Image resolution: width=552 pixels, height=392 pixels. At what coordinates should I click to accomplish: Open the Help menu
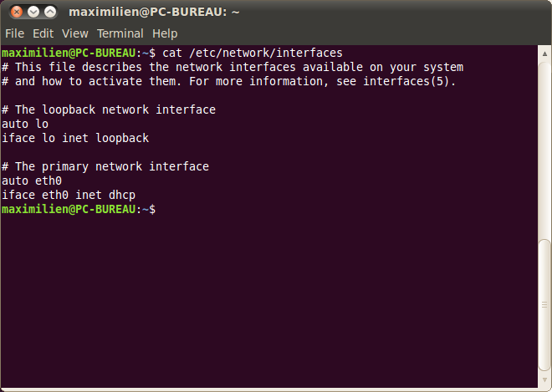click(165, 33)
